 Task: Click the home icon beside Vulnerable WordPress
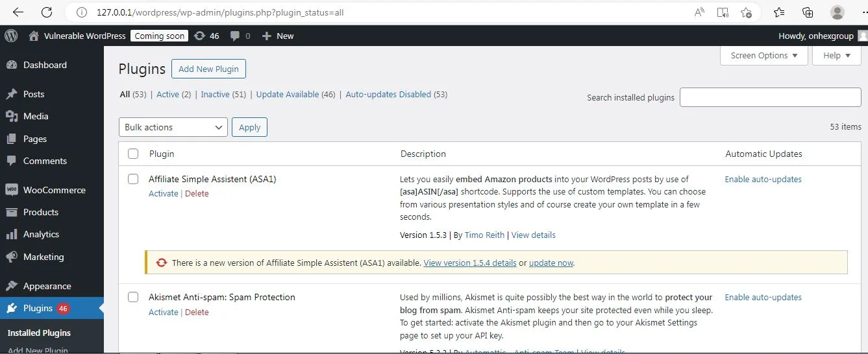[34, 36]
